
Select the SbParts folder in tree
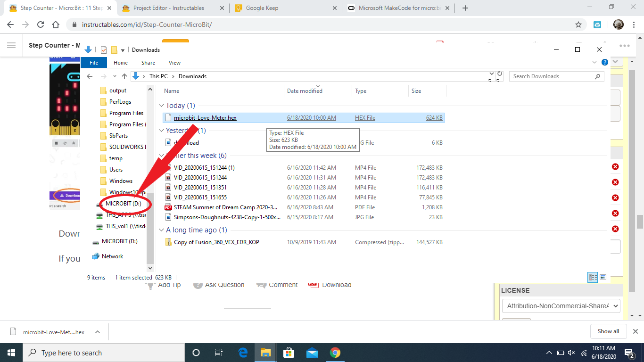coord(119,136)
